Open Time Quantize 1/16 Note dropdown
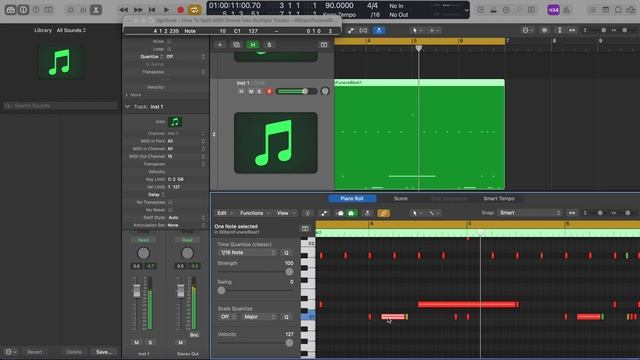Screen dimensions: 640x360 [247, 253]
